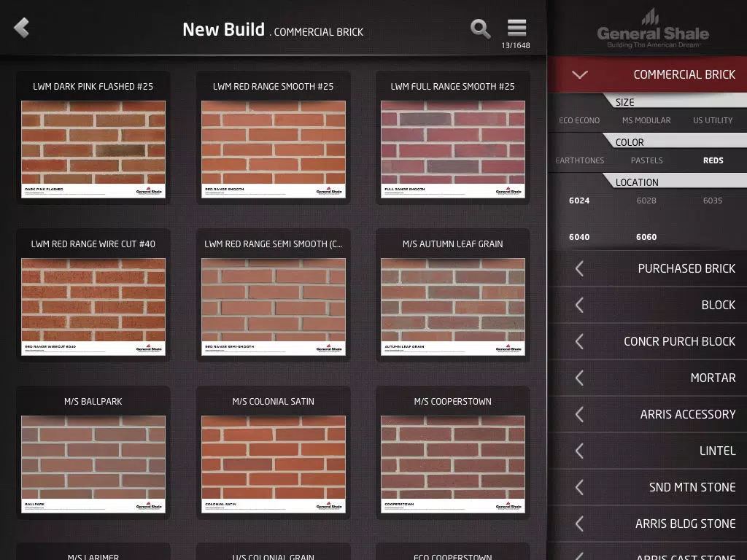Expand the Lintel category

[x=648, y=451]
